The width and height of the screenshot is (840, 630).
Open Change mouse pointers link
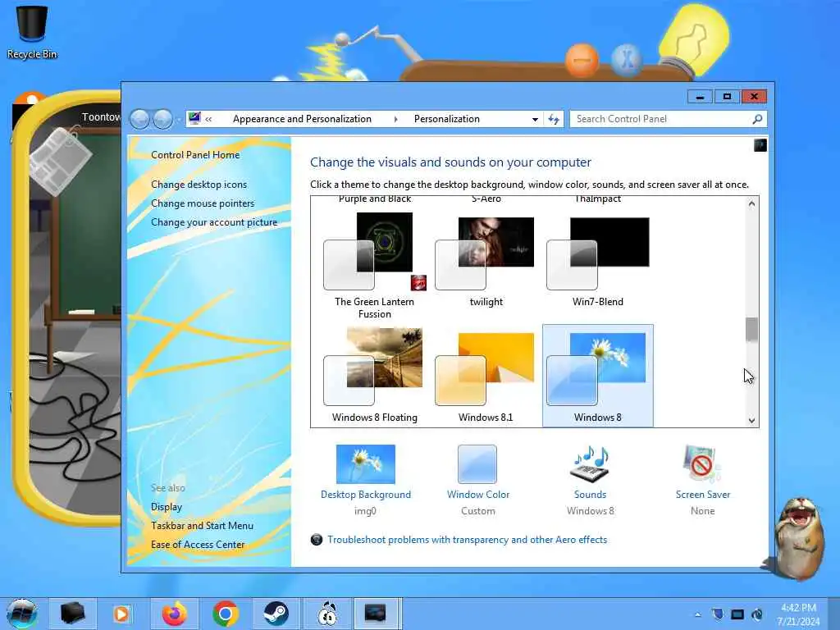pyautogui.click(x=203, y=203)
